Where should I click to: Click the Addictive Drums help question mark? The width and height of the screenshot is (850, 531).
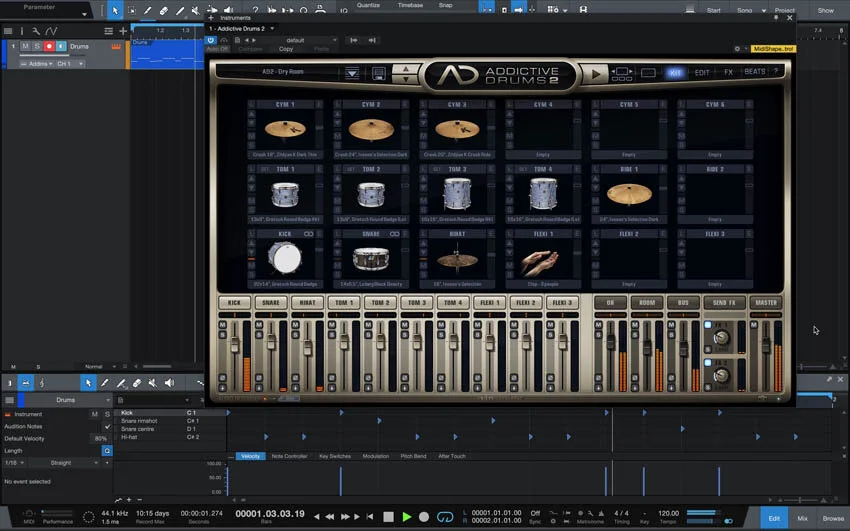pyautogui.click(x=775, y=72)
